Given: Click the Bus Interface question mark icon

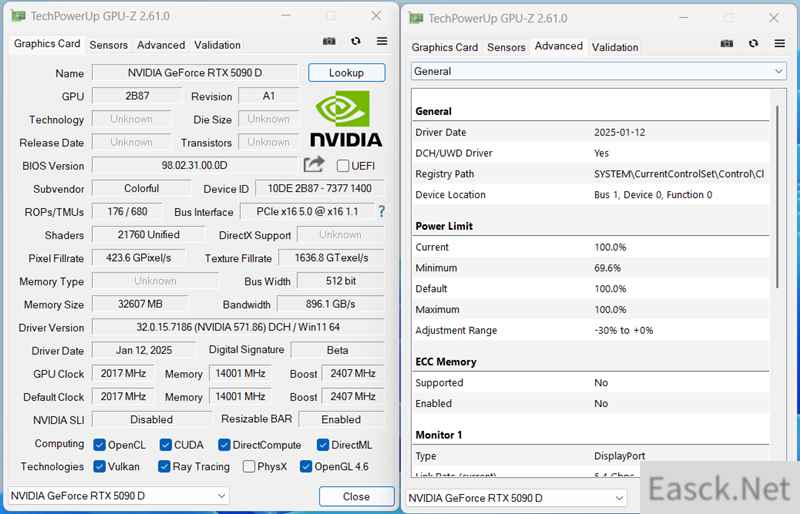Looking at the screenshot, I should (x=381, y=211).
